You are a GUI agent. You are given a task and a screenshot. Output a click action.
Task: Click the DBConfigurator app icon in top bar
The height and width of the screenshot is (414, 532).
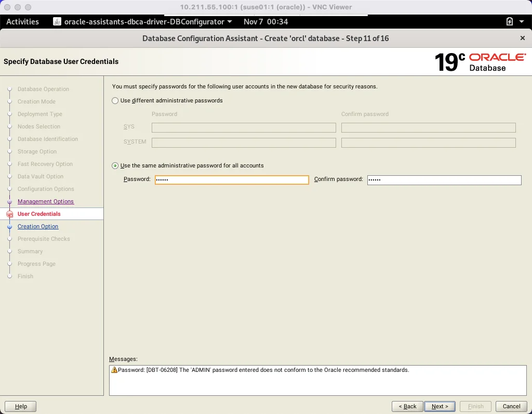point(57,22)
